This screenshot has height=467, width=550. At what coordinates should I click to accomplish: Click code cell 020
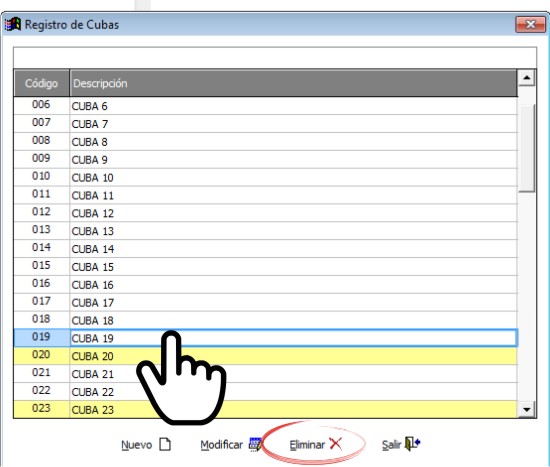pyautogui.click(x=41, y=356)
